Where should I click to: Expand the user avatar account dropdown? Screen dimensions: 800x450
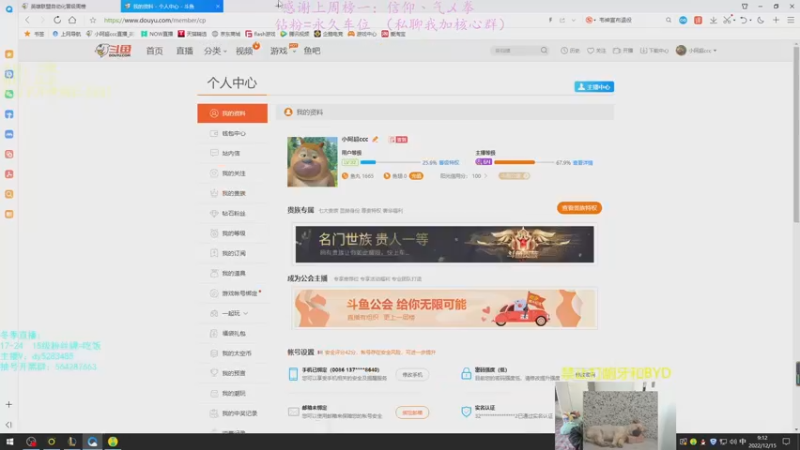point(696,51)
